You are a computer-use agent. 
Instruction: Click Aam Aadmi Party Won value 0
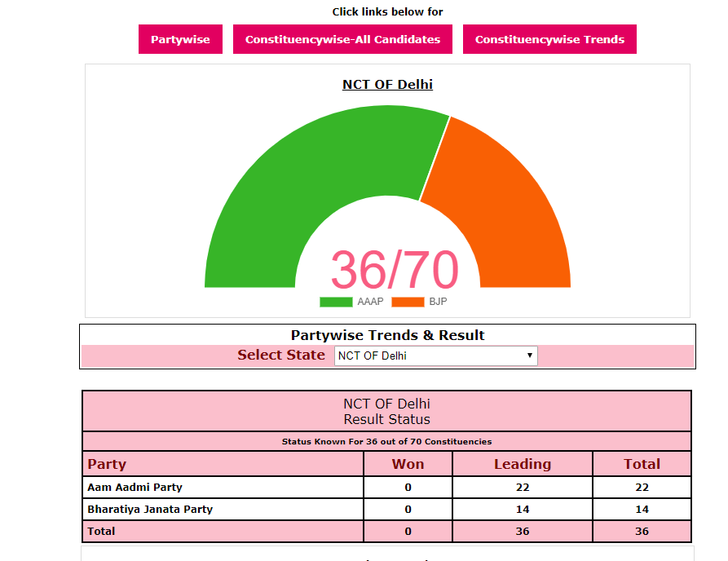(408, 487)
